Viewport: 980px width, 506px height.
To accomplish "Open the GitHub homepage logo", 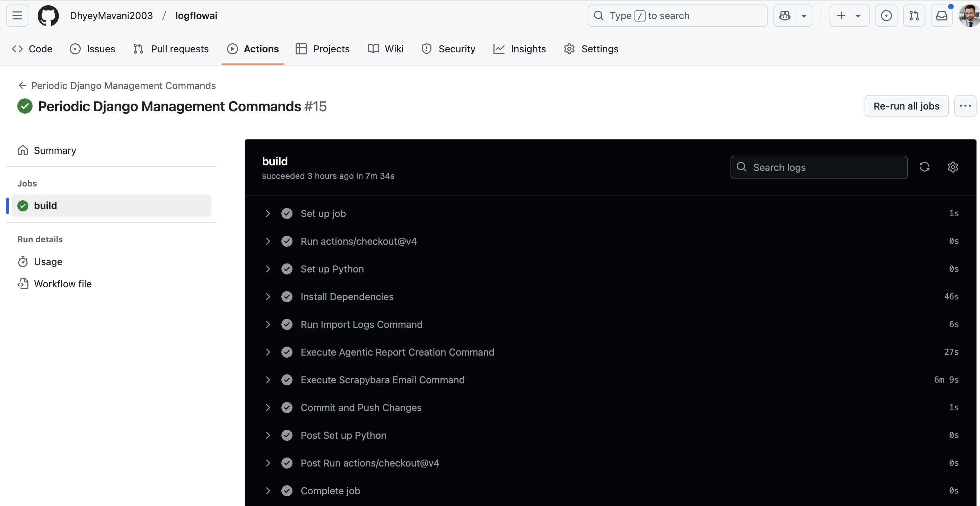I will pos(48,16).
